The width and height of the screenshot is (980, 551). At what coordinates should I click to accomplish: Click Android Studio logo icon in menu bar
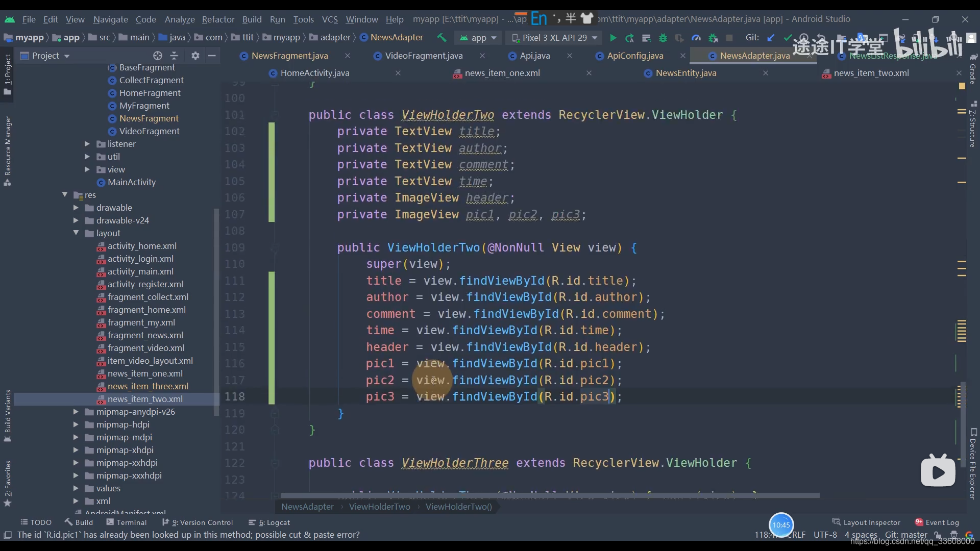(x=10, y=19)
